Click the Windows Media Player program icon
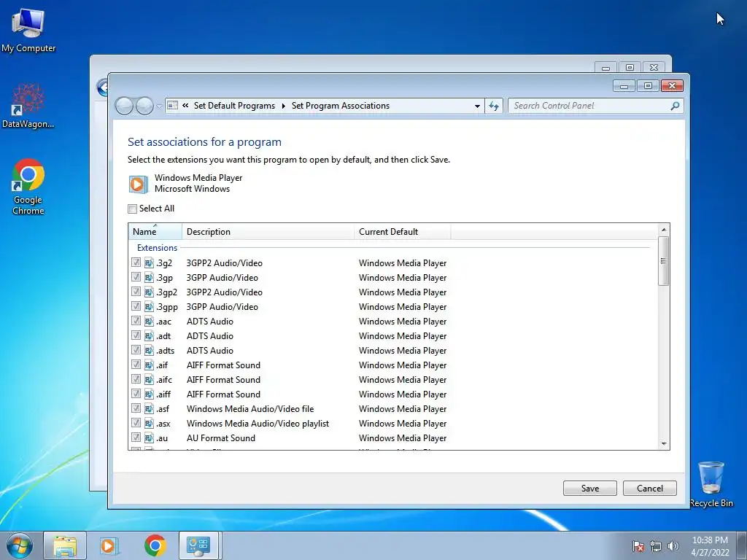 (x=138, y=184)
